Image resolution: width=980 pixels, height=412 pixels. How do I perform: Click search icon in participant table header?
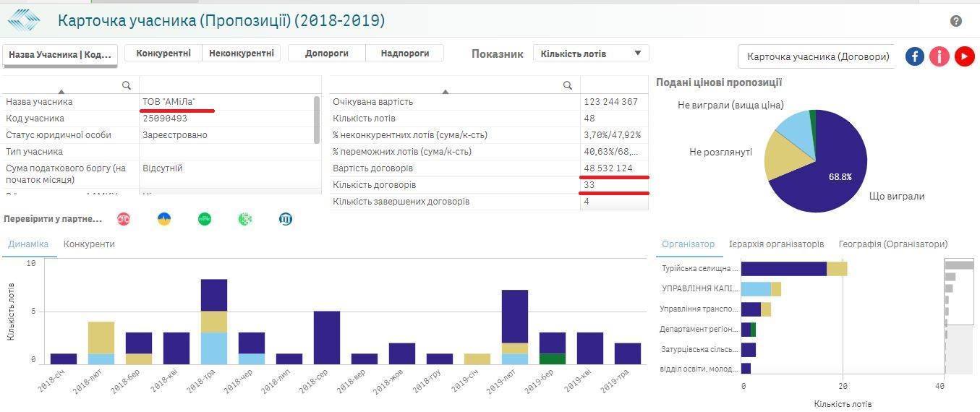127,85
